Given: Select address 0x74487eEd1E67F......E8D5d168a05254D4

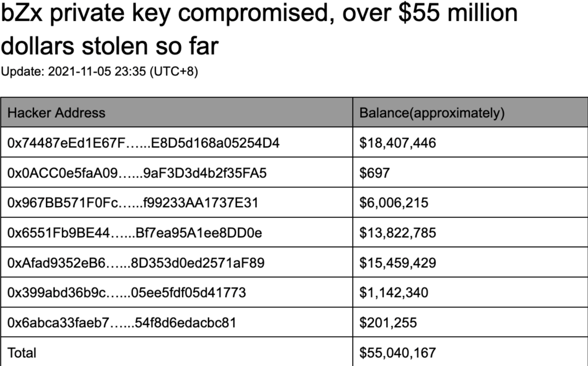Looking at the screenshot, I should coord(144,143).
